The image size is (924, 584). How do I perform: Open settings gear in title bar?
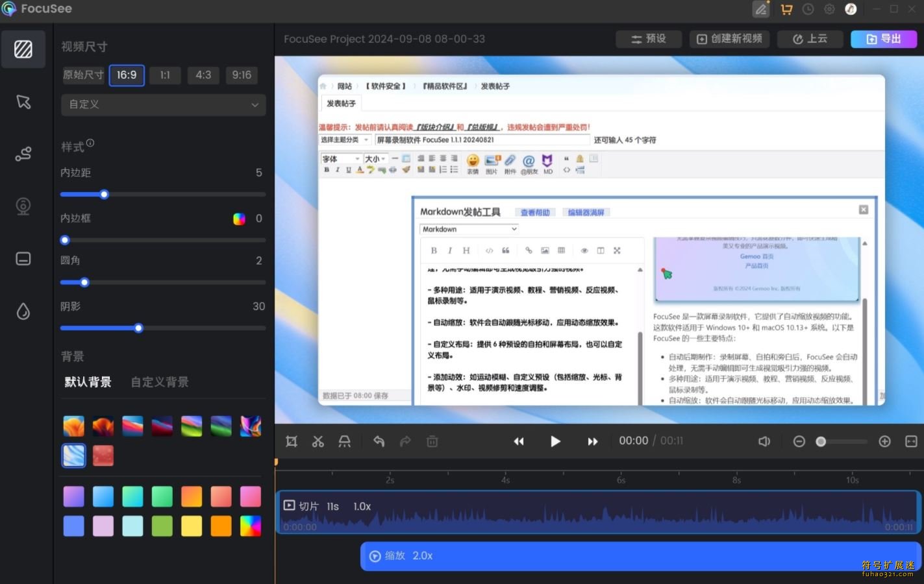[829, 9]
